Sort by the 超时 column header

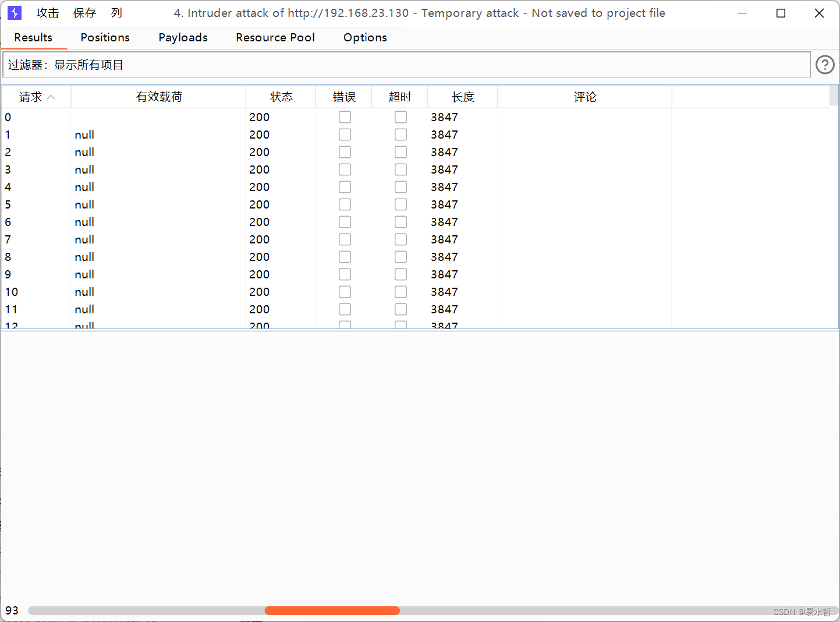pos(400,97)
